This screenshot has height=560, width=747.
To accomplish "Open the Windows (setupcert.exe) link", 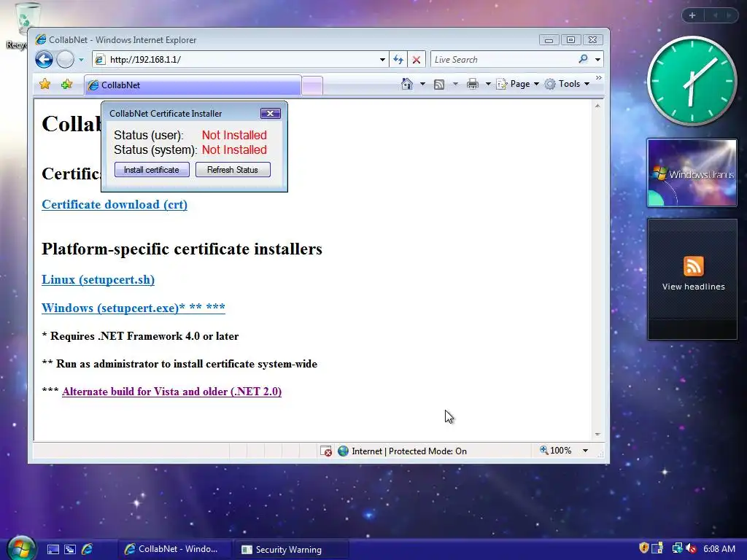I will pyautogui.click(x=133, y=308).
